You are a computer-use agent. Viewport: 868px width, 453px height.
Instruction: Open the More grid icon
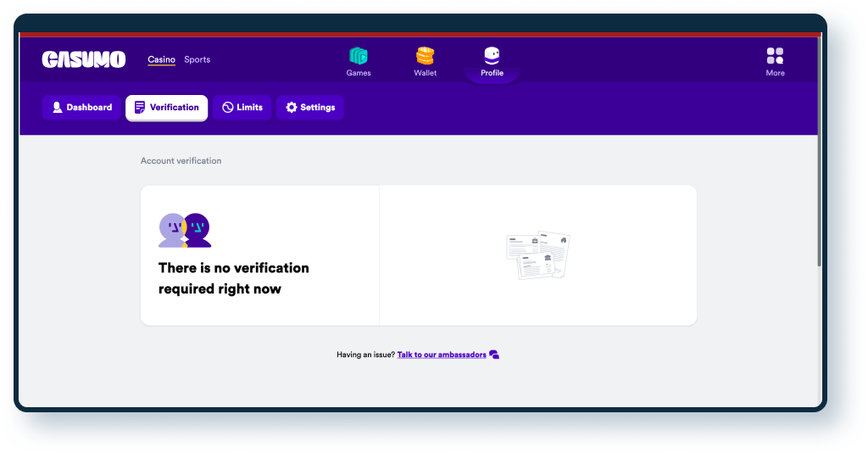tap(775, 56)
